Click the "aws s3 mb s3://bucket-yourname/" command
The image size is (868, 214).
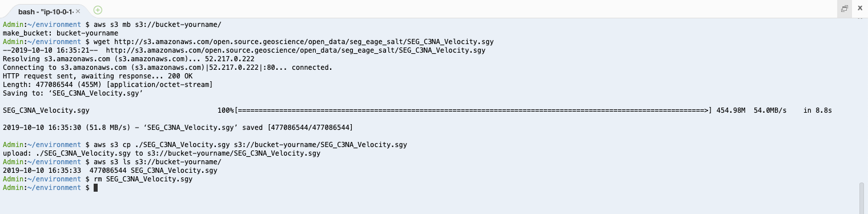158,25
